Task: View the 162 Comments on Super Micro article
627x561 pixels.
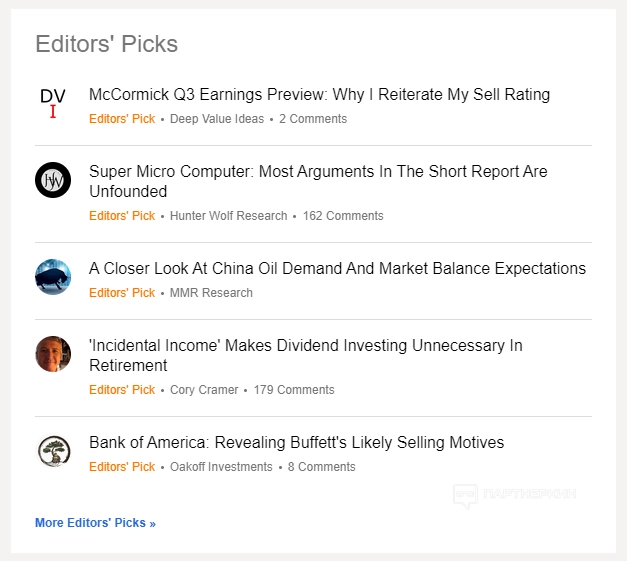Action: click(343, 216)
